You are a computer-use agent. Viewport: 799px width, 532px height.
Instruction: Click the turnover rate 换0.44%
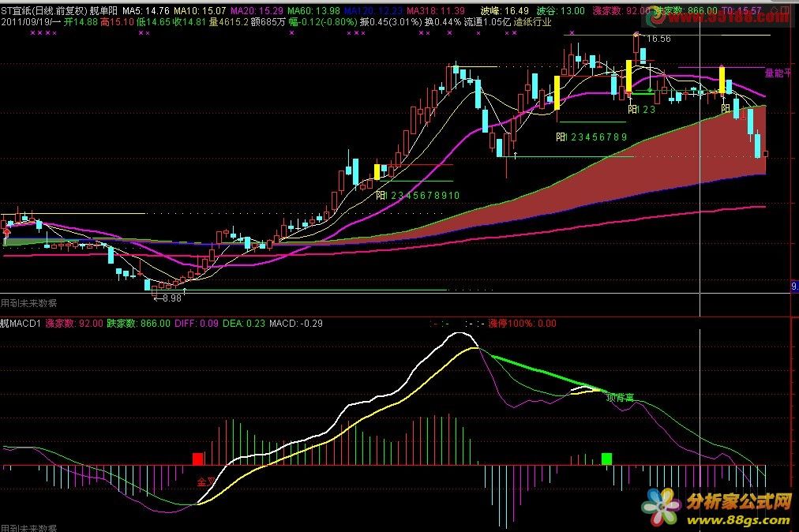pyautogui.click(x=443, y=22)
